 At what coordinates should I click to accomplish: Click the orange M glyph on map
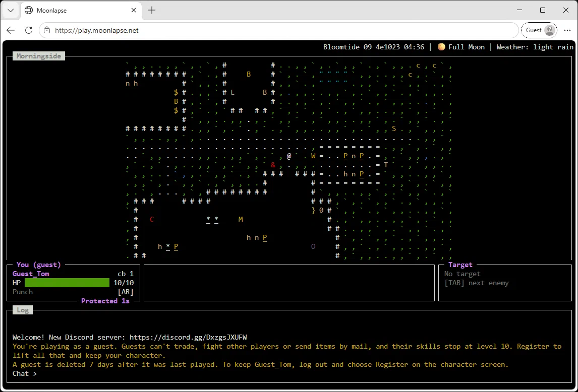pos(241,219)
